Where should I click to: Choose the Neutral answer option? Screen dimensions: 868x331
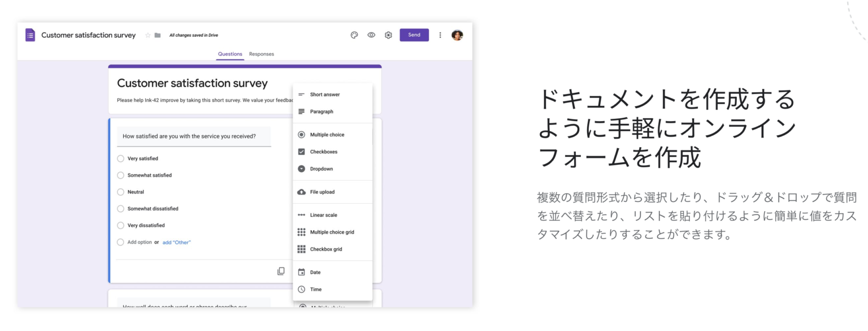[x=120, y=192]
